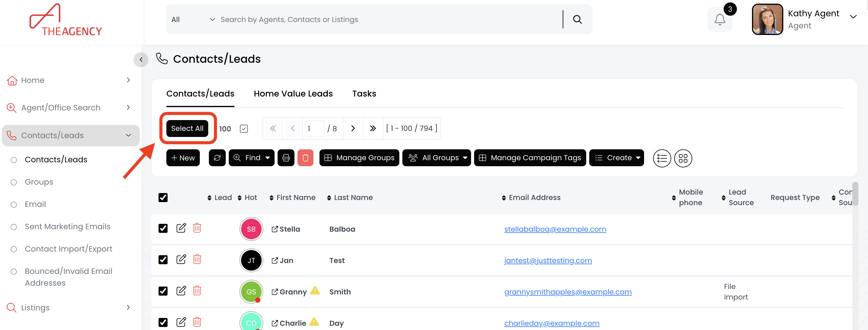Click the red bulk delete trash button
Viewport: 868px width, 330px height.
click(305, 158)
